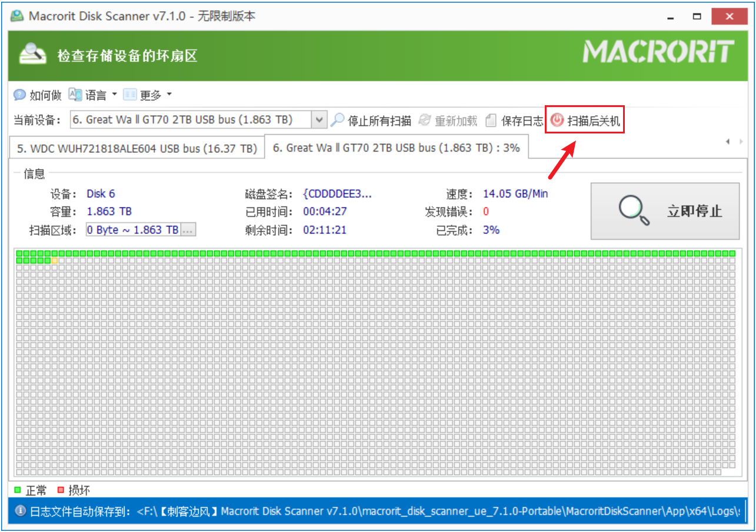The width and height of the screenshot is (756, 532).
Task: Click the Macrorit app icon in title bar
Action: click(17, 16)
